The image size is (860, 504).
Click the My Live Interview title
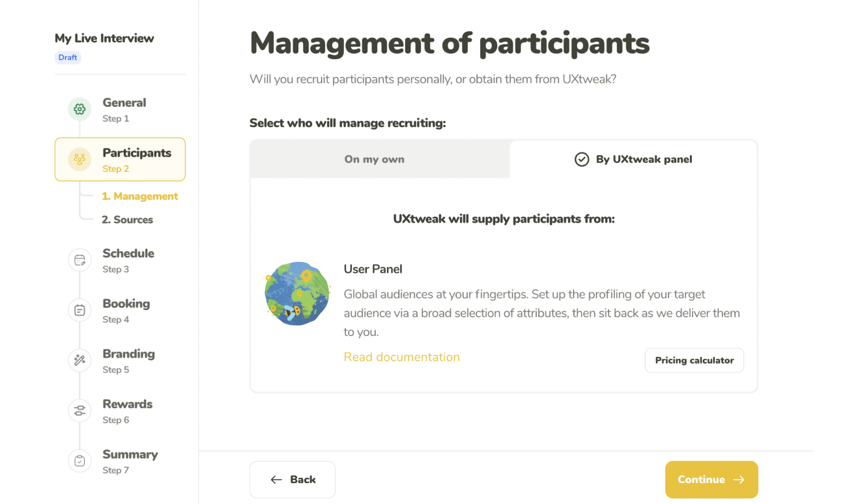[x=104, y=38]
